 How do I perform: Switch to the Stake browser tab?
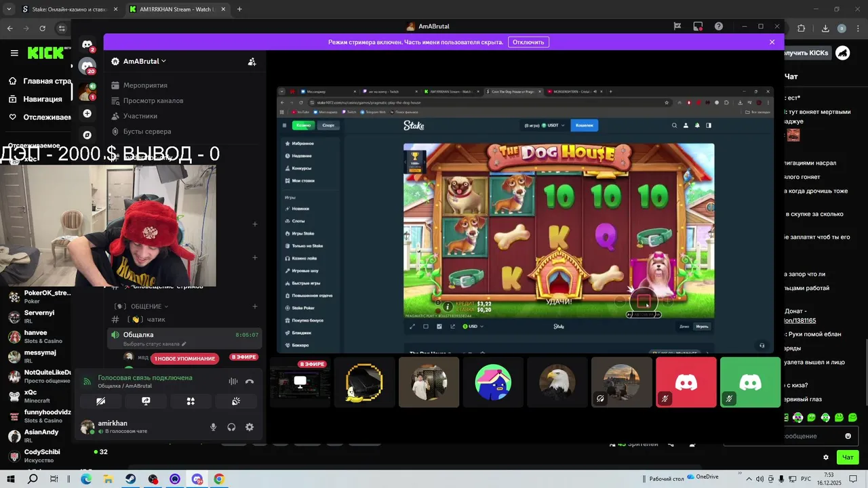pos(69,9)
